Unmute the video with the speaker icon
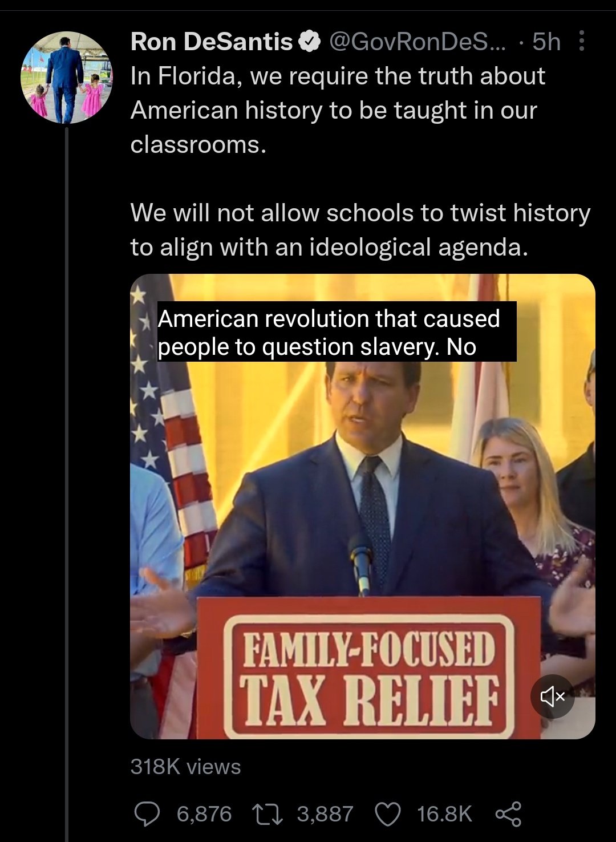This screenshot has width=616, height=842. (553, 696)
